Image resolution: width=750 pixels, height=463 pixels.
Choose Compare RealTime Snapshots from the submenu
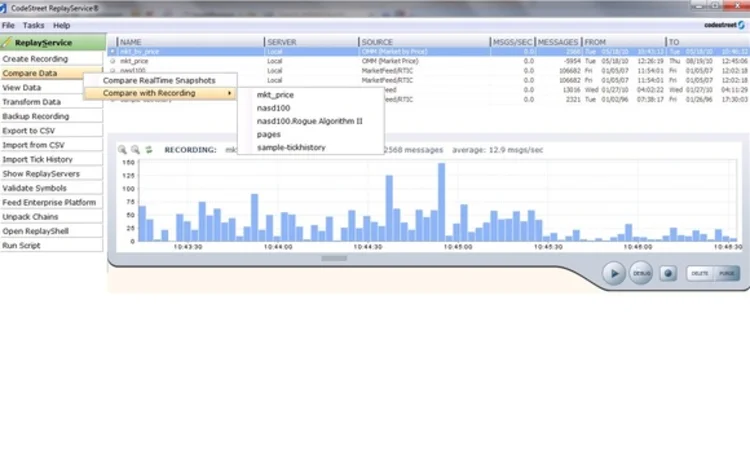pos(159,80)
